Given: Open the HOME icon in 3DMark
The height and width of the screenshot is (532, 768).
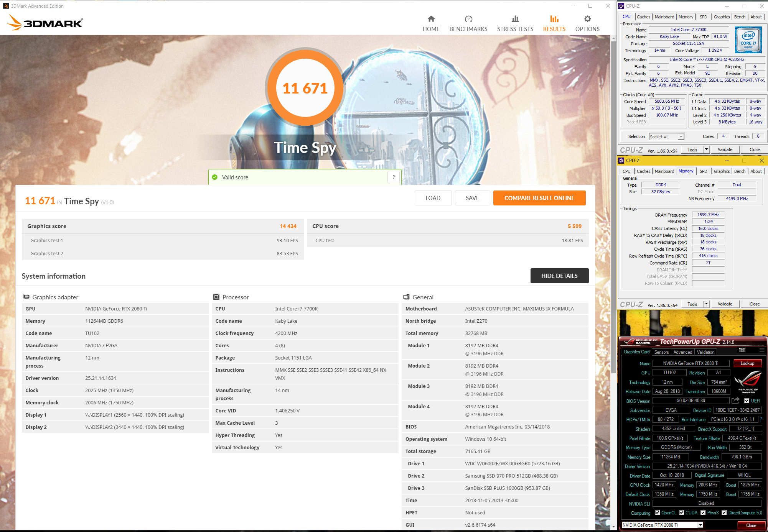Looking at the screenshot, I should 431,19.
